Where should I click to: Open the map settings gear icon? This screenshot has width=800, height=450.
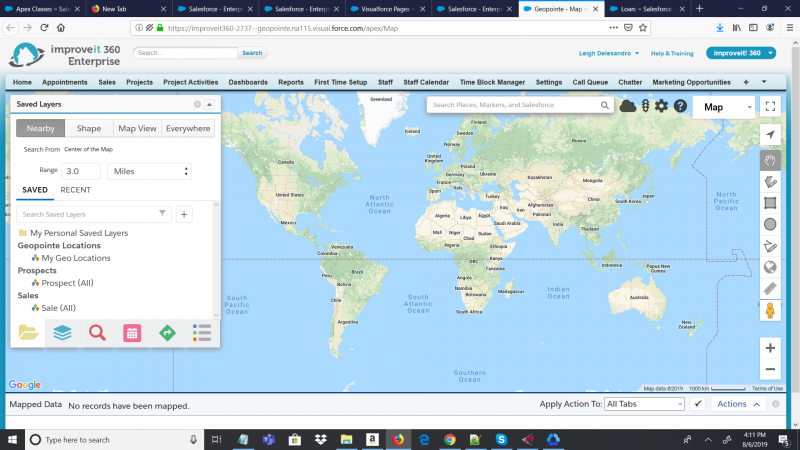coord(661,106)
